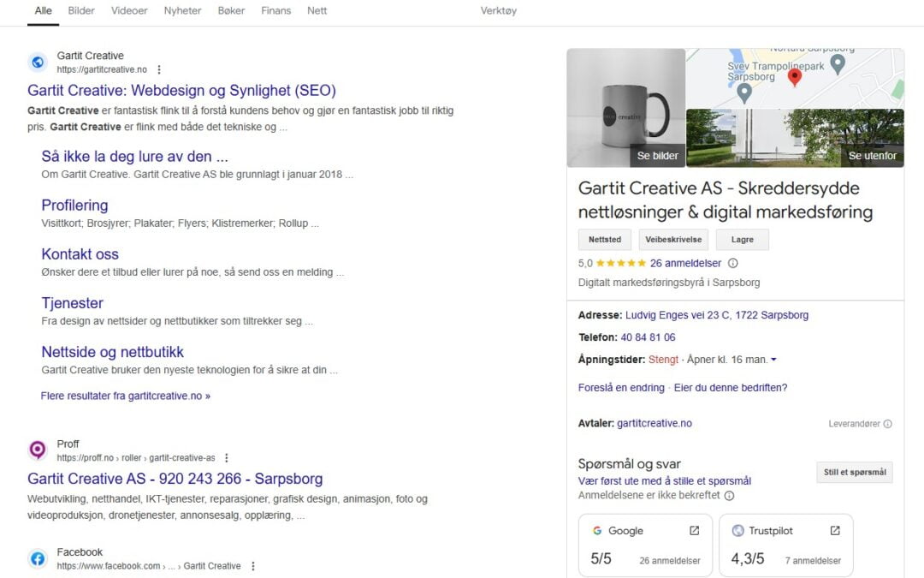
Task: Click the Lagre button
Action: (x=742, y=240)
